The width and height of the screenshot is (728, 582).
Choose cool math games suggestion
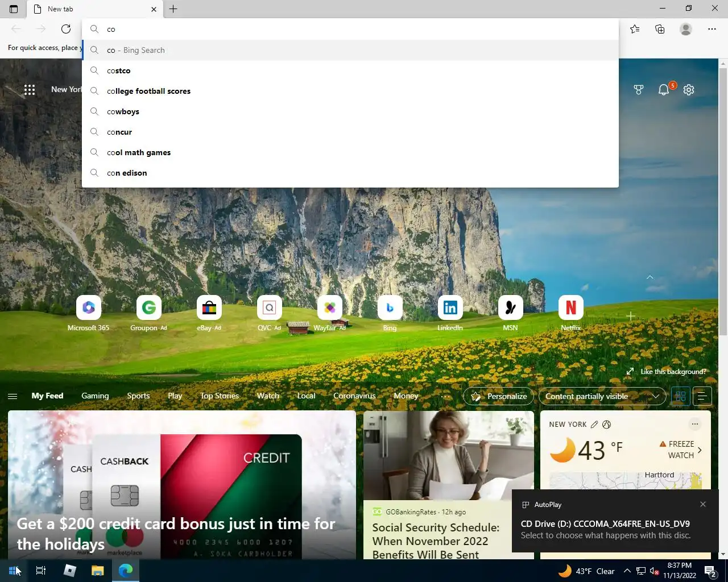[x=350, y=152]
